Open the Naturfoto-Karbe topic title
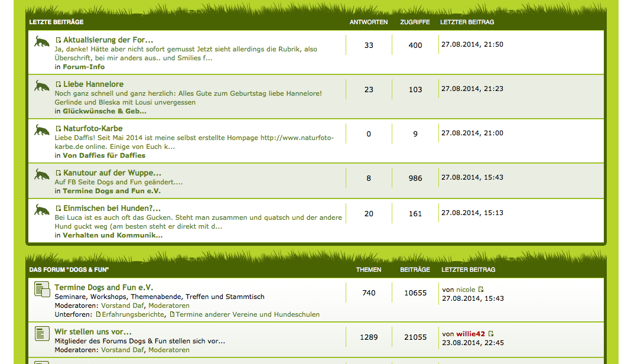Screen dimensions: 631x364 click(x=93, y=129)
